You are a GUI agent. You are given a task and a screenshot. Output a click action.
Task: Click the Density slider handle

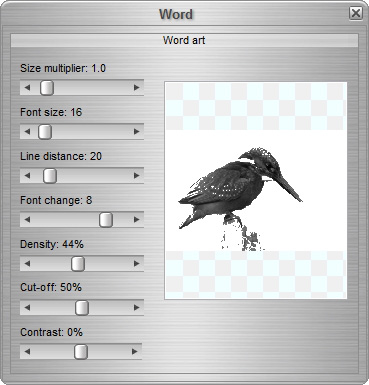pos(78,264)
